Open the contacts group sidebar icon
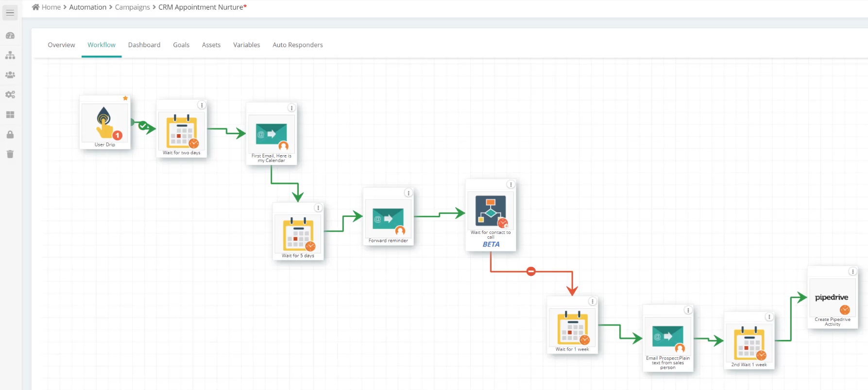The width and height of the screenshot is (868, 390). (x=10, y=75)
